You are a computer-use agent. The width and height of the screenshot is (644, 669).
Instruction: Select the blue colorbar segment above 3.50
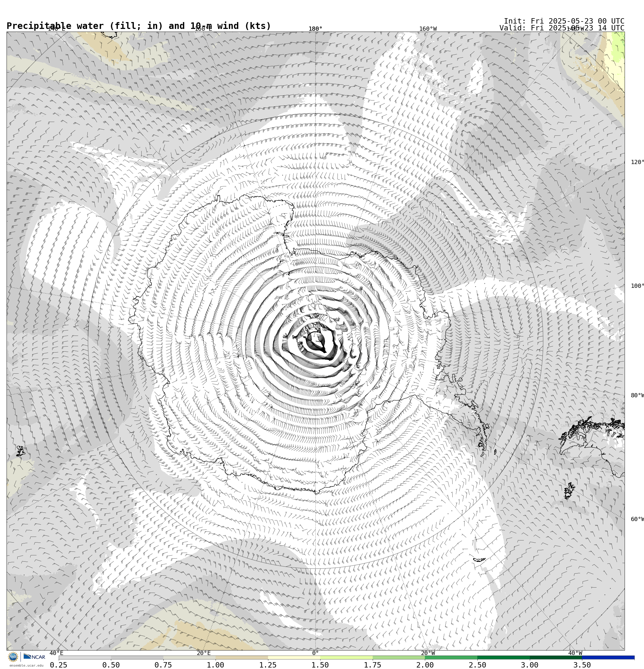(x=608, y=657)
